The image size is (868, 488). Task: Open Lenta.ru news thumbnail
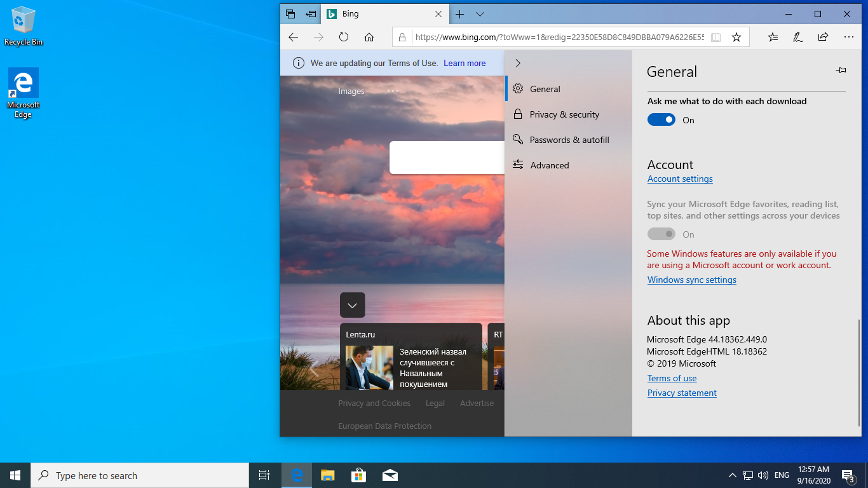(369, 367)
